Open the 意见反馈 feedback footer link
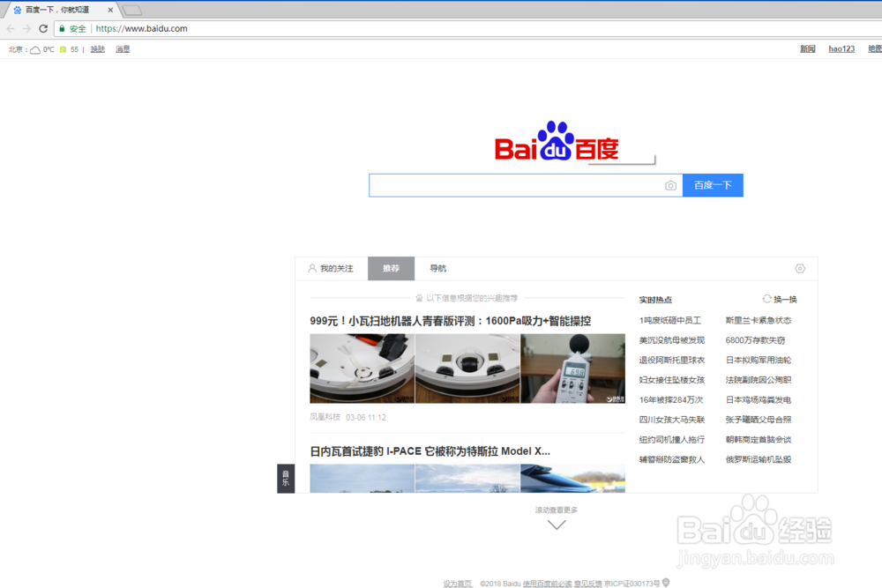 [587, 584]
